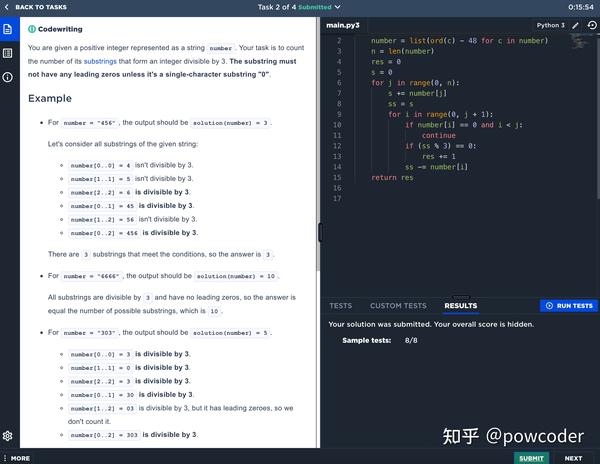The image size is (600, 464).
Task: Click the vertical pane divider handle
Action: [x=320, y=232]
